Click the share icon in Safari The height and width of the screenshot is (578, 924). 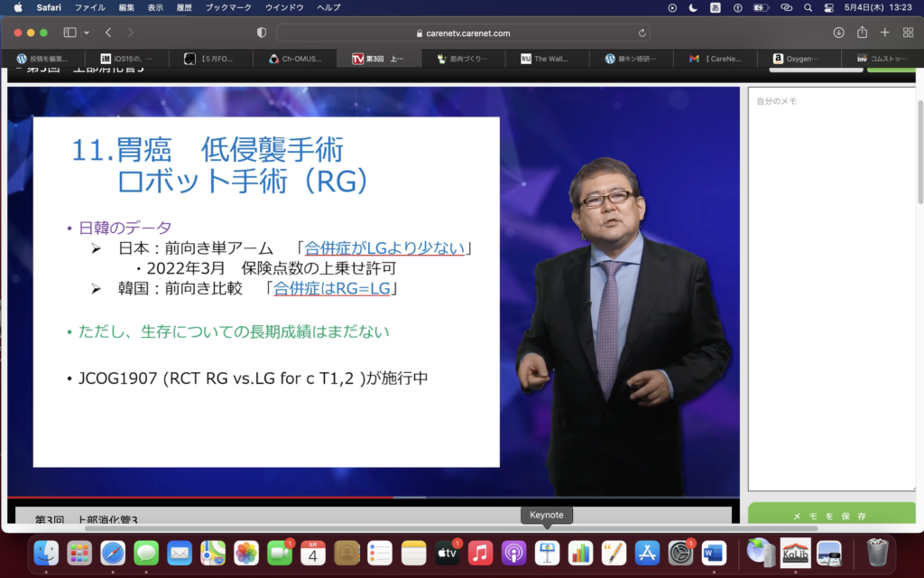pos(862,33)
